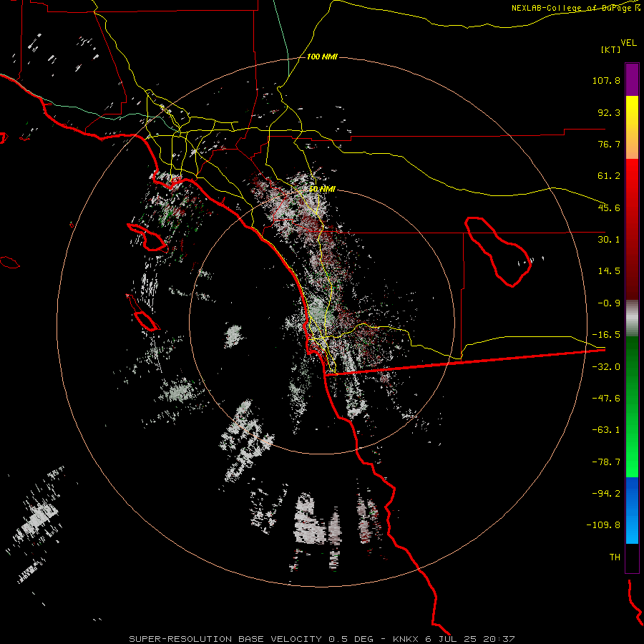Click the San Clemente Island outline
This screenshot has width=644, height=644.
pos(142,313)
